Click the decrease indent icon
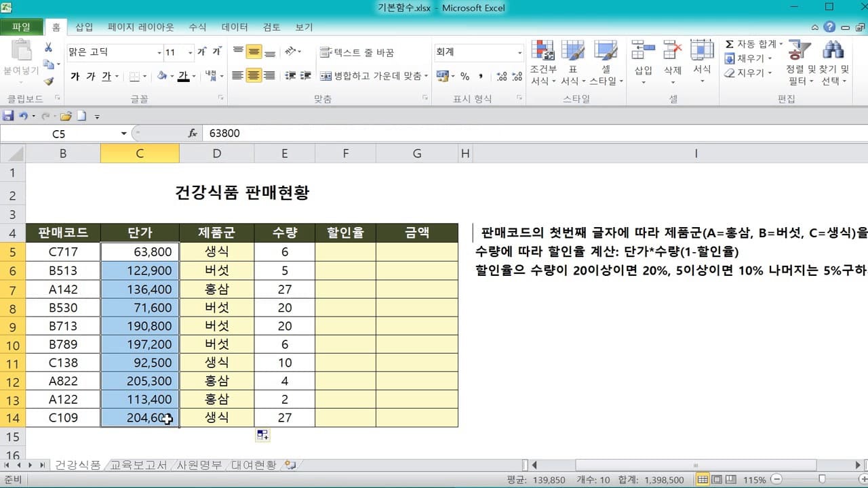This screenshot has width=868, height=488. (290, 76)
